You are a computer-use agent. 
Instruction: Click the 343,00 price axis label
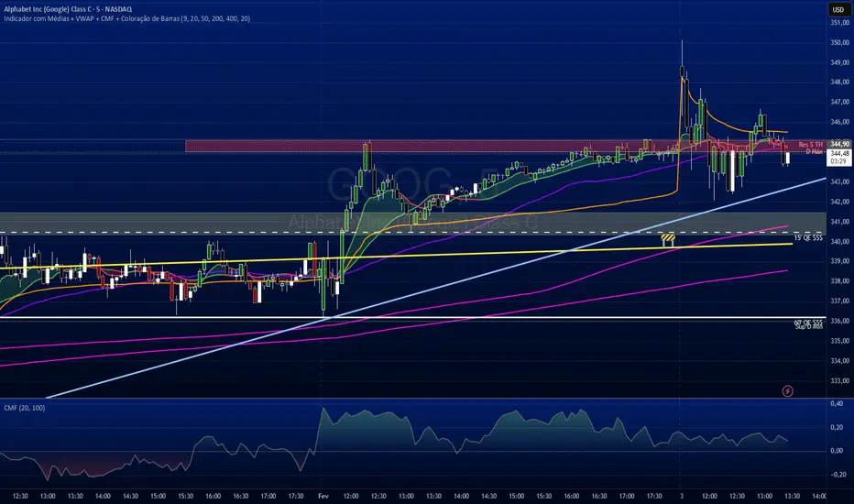[x=840, y=182]
